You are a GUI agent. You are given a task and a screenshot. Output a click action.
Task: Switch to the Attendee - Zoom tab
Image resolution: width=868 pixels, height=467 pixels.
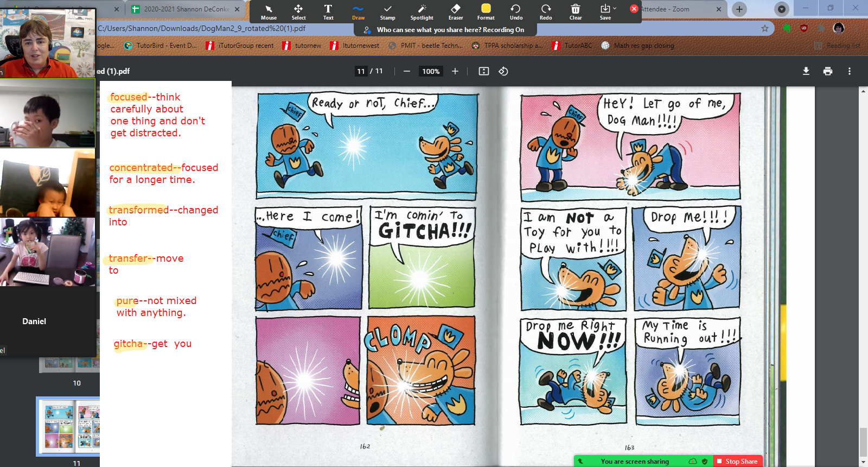[665, 9]
